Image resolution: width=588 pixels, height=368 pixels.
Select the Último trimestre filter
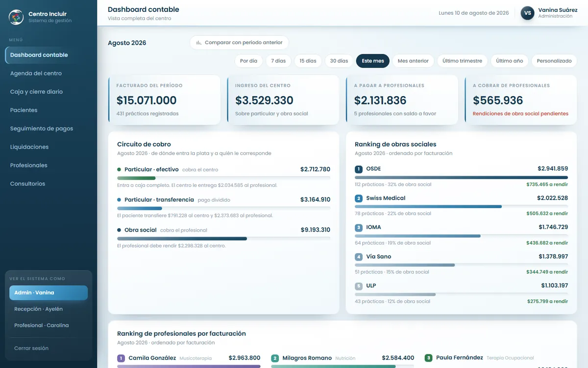pos(462,61)
